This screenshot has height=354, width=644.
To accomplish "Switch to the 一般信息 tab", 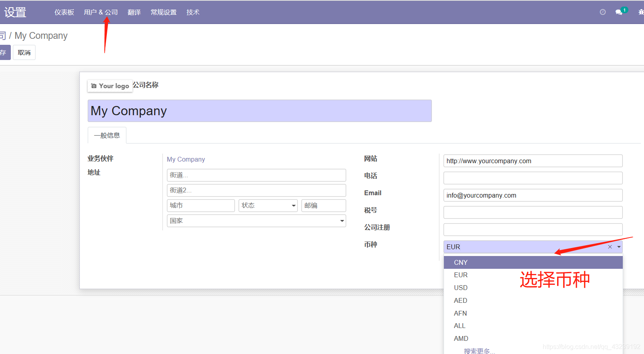I will tap(107, 135).
